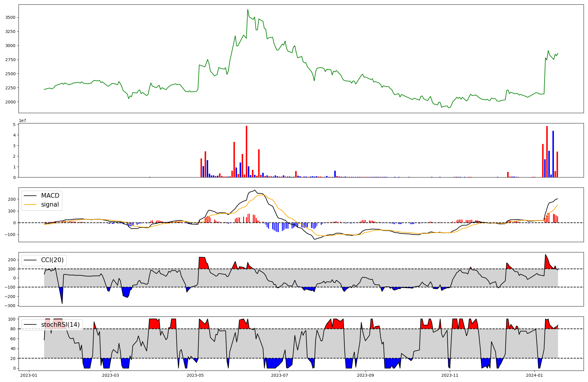Click the 2023-05 x-axis tick label
The width and height of the screenshot is (588, 382).
point(196,375)
